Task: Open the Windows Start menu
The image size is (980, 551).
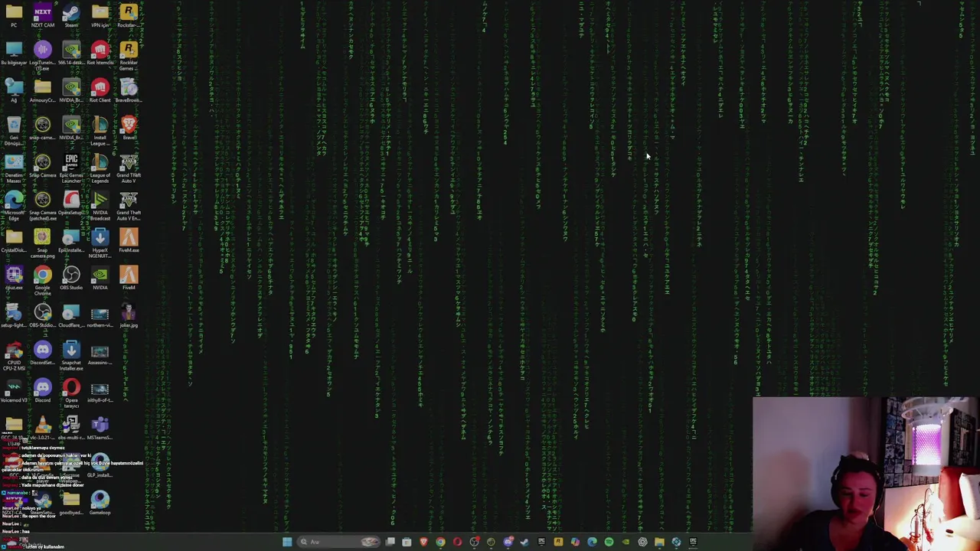Action: pyautogui.click(x=287, y=542)
